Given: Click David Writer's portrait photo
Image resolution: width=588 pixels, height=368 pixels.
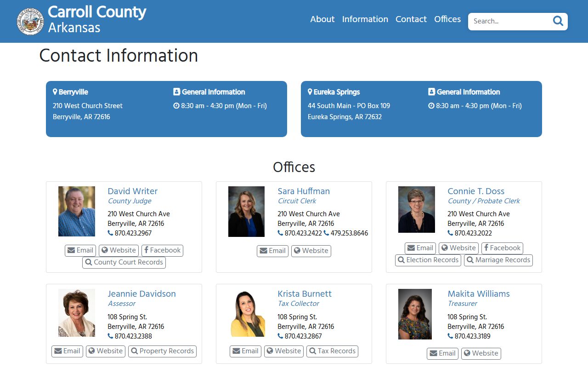Looking at the screenshot, I should [77, 212].
